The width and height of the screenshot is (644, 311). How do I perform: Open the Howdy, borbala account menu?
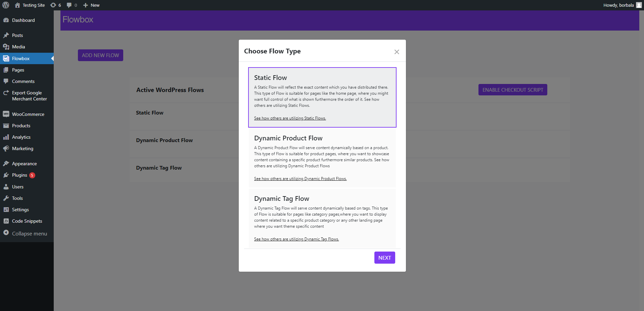622,5
